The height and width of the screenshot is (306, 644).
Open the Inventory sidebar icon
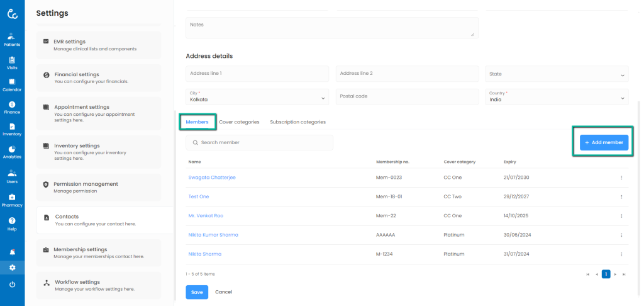pyautogui.click(x=12, y=129)
